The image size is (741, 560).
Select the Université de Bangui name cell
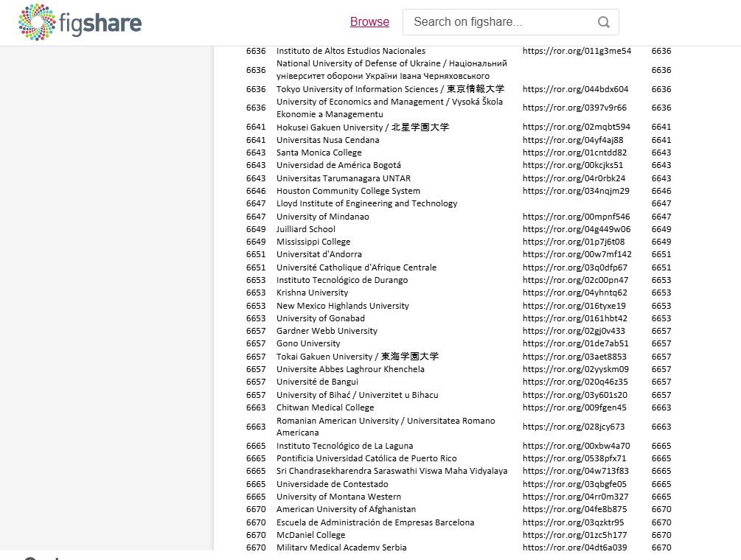click(317, 382)
